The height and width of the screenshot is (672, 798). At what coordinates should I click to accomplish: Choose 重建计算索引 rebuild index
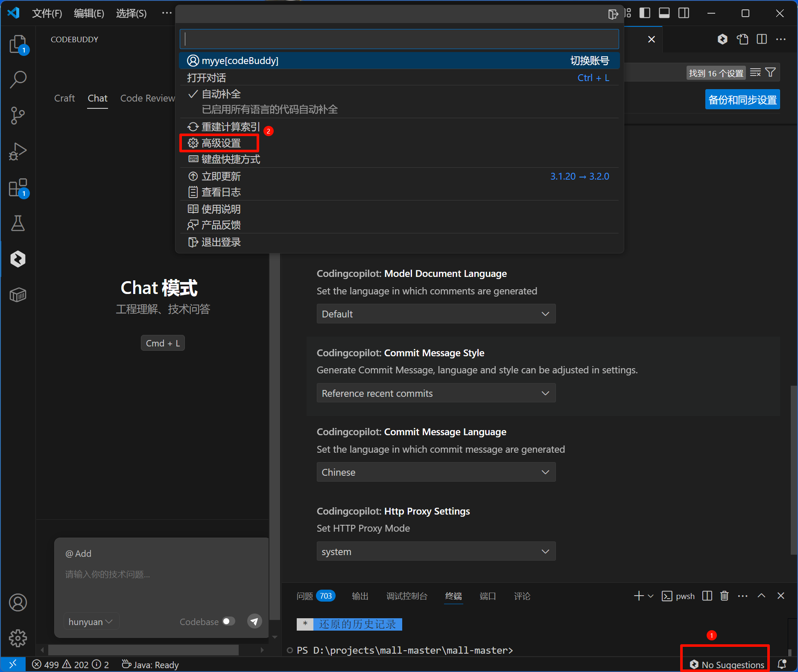point(399,127)
